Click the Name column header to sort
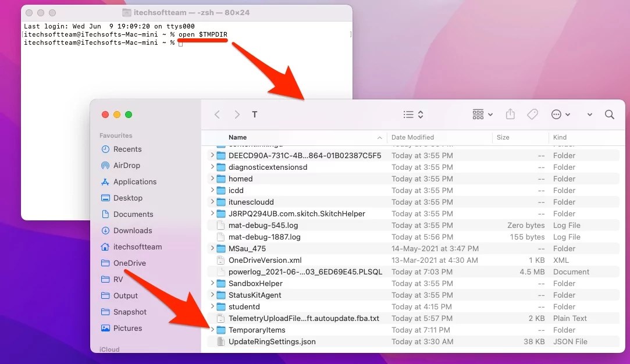The width and height of the screenshot is (630, 364). pyautogui.click(x=236, y=137)
